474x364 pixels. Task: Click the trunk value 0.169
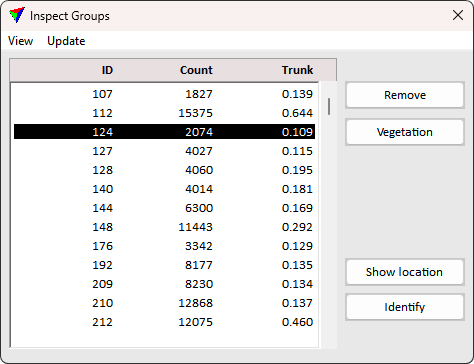[x=297, y=208]
